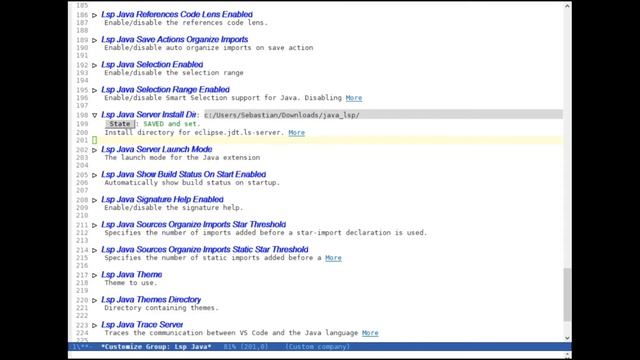Expand Lsp Java Theme triangle
This screenshot has height=360, width=640.
pos(94,276)
